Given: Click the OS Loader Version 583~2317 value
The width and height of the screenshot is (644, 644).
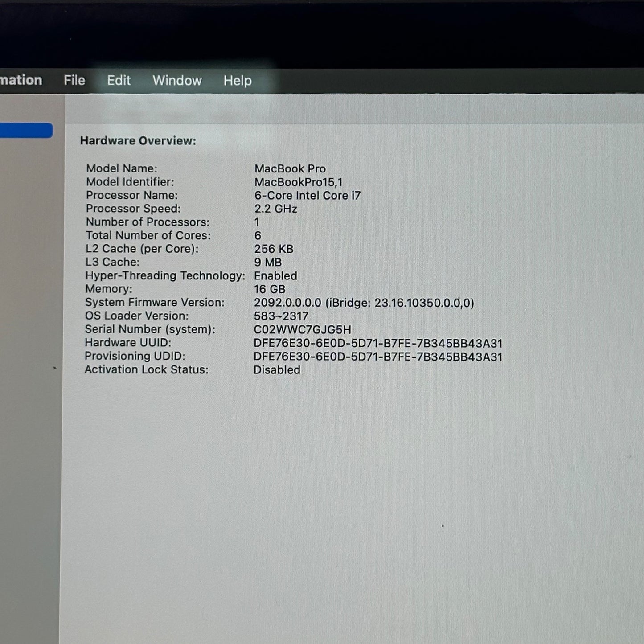Looking at the screenshot, I should point(281,316).
